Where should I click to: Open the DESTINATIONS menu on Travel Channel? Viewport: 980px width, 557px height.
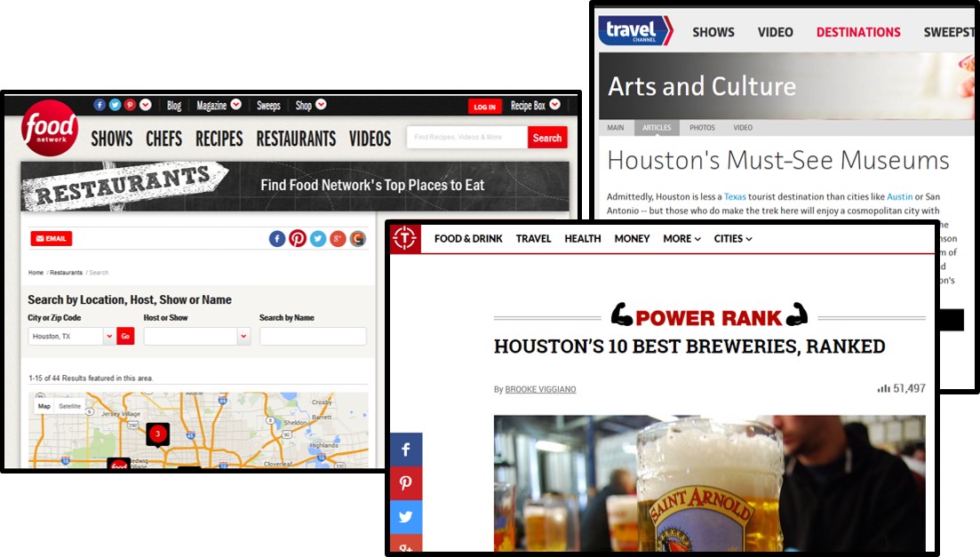tap(857, 32)
